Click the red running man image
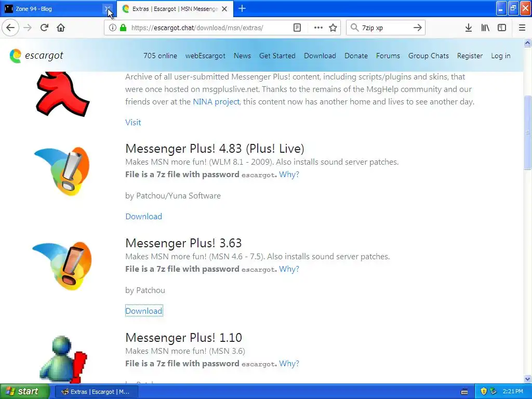The width and height of the screenshot is (532, 399). [63, 94]
